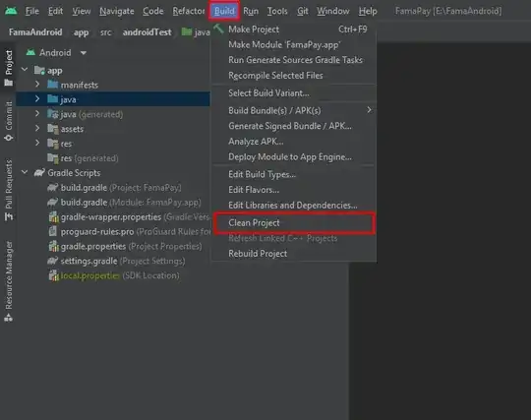This screenshot has height=420, width=531.
Task: Open build.gradle (Module: FamaPay.app)
Action: click(124, 203)
